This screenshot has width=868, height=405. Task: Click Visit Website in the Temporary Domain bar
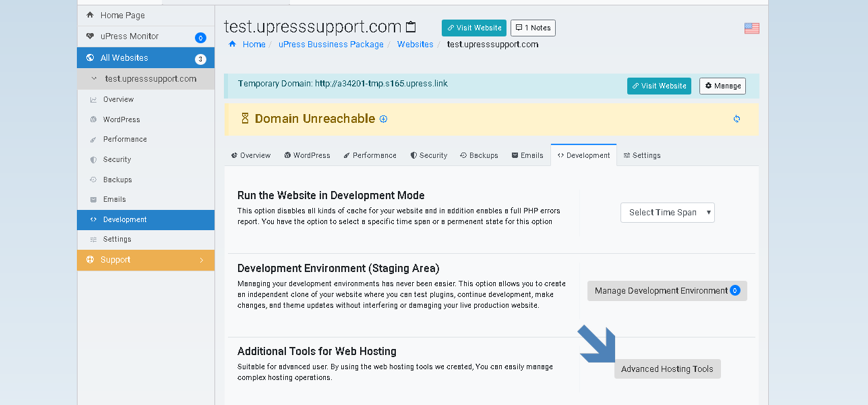[659, 86]
